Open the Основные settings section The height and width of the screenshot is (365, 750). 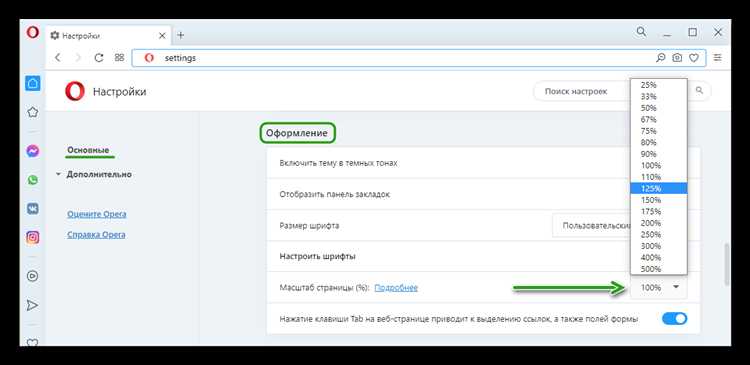click(88, 150)
